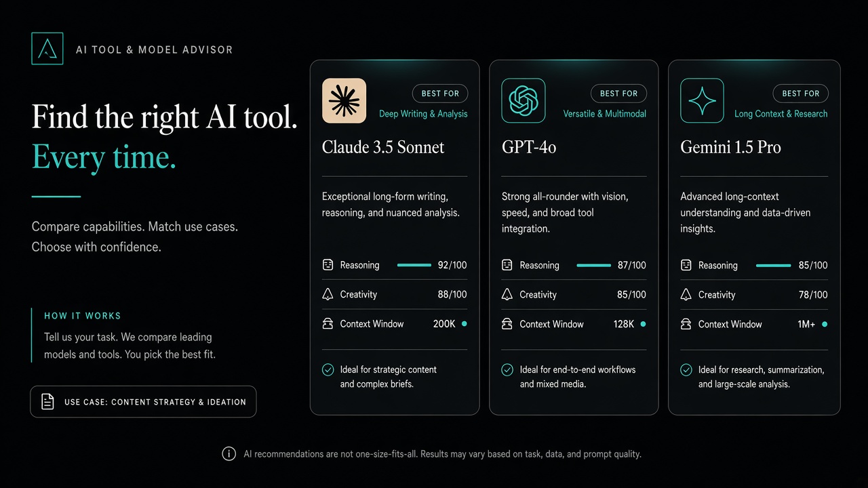Click the GPT-4o knot logo icon
Screen dimensions: 868x488
tap(523, 100)
